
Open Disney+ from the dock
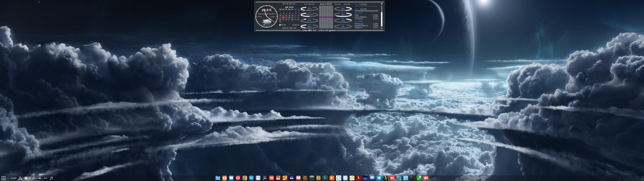click(x=365, y=178)
